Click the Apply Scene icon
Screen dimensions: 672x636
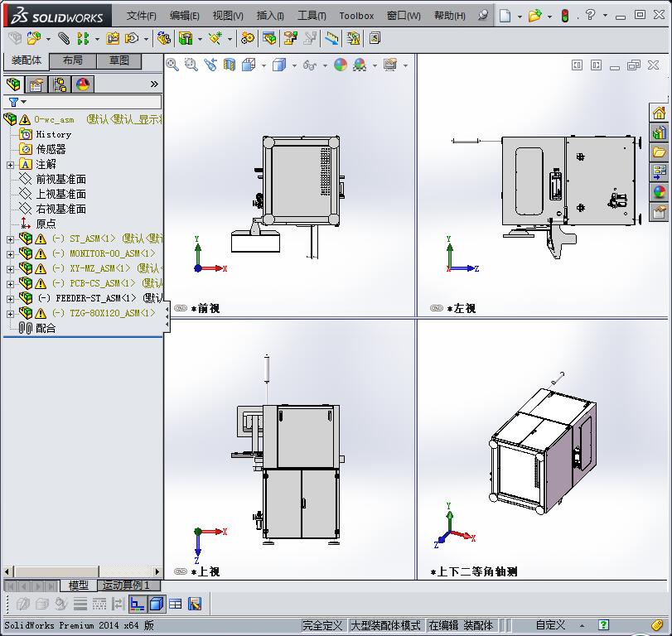[360, 65]
